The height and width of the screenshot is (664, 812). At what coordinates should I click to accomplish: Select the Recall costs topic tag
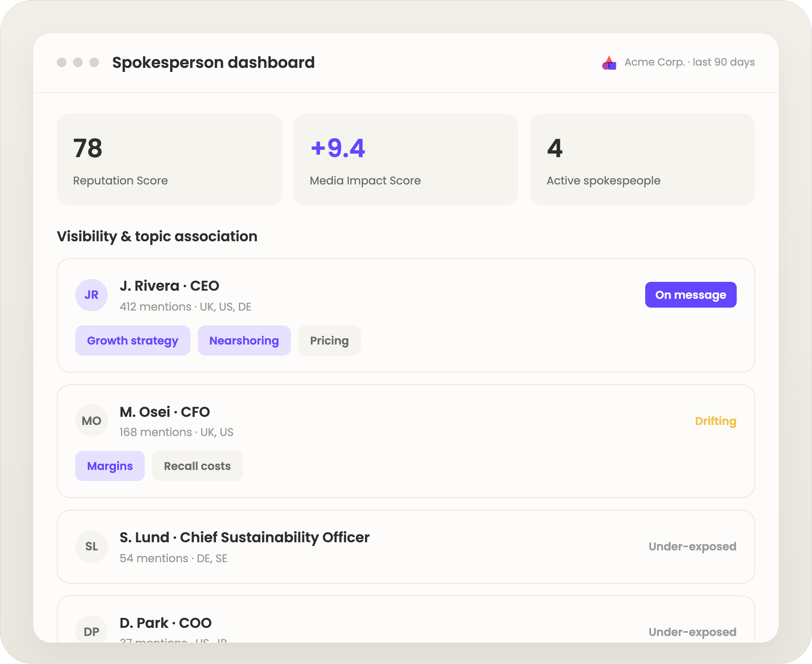[197, 466]
